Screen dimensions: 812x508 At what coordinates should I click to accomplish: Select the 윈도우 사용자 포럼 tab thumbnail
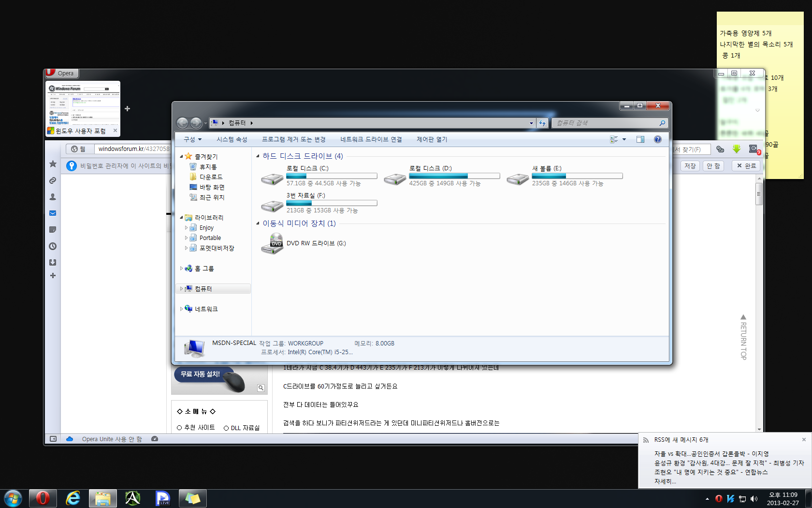(83, 109)
